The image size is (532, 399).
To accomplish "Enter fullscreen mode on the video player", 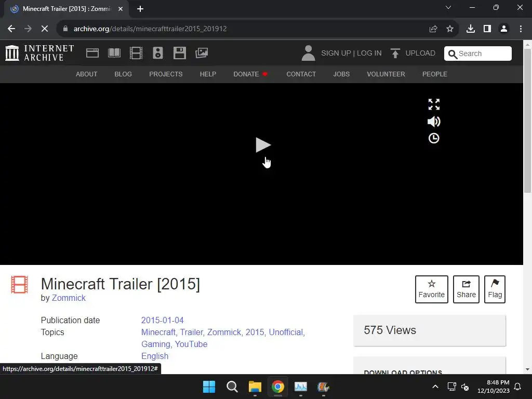I will click(x=434, y=104).
